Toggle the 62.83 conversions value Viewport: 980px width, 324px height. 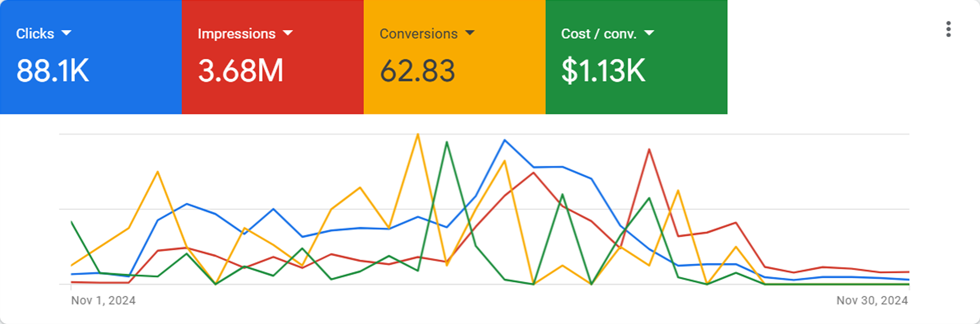[x=417, y=71]
